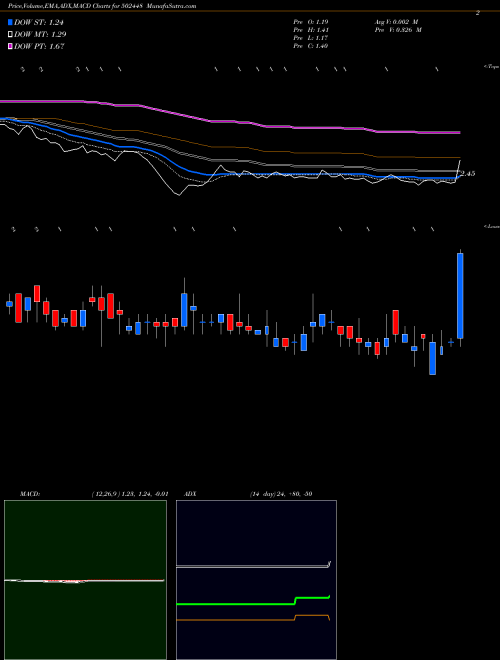Viewport: 500px width, 660px height.
Task: Click the gray line in ADX panel
Action: pyautogui.click(x=253, y=567)
